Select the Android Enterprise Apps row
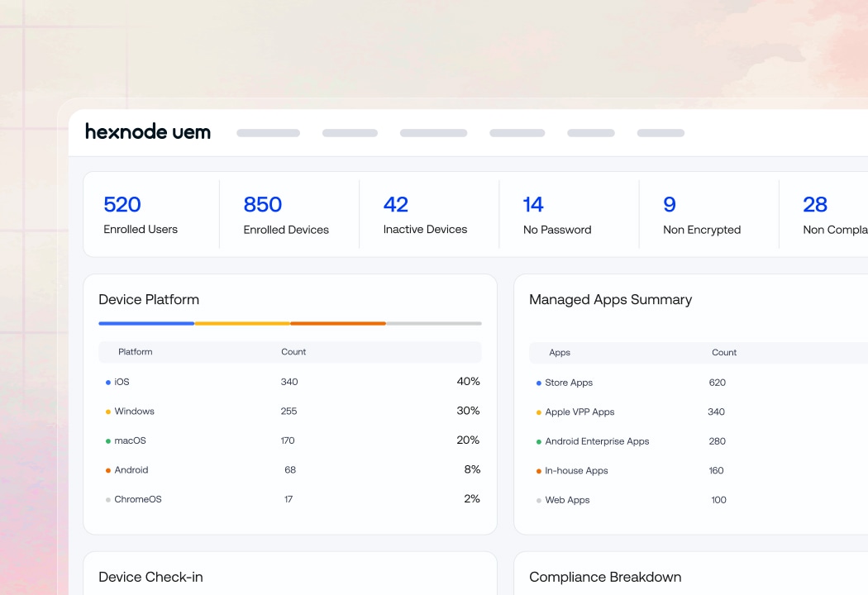 tap(699, 441)
